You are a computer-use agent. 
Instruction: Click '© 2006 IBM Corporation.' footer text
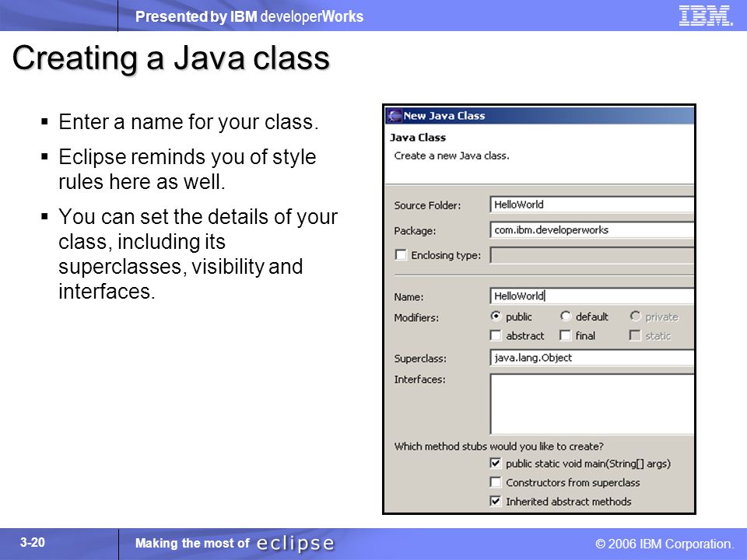coord(665,544)
